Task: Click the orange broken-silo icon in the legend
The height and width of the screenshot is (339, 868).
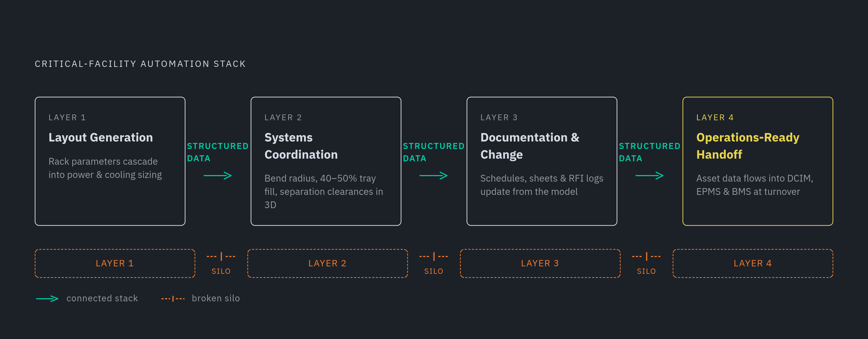Action: pos(173,298)
